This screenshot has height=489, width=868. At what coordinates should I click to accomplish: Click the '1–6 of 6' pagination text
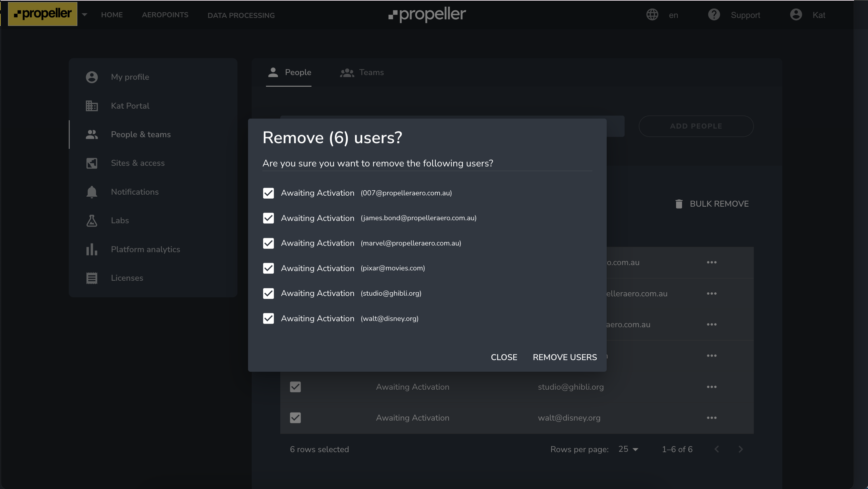pyautogui.click(x=677, y=449)
